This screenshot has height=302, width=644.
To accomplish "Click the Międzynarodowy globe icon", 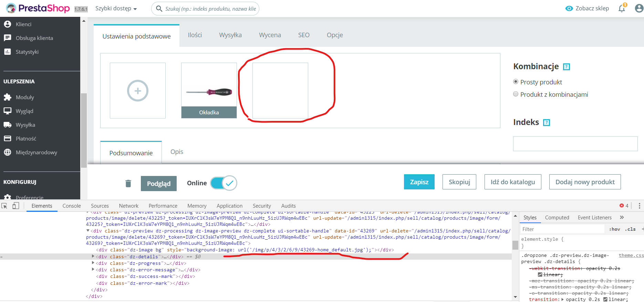I will point(8,152).
